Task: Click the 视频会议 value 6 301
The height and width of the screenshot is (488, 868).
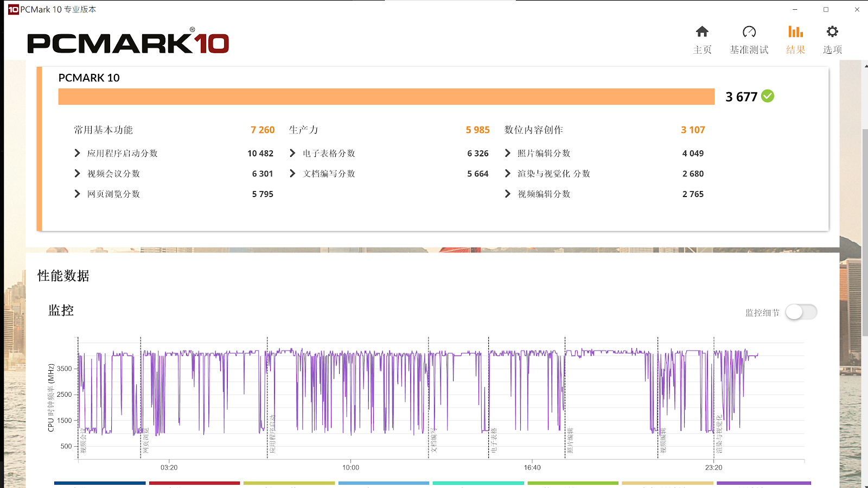Action: click(x=263, y=174)
